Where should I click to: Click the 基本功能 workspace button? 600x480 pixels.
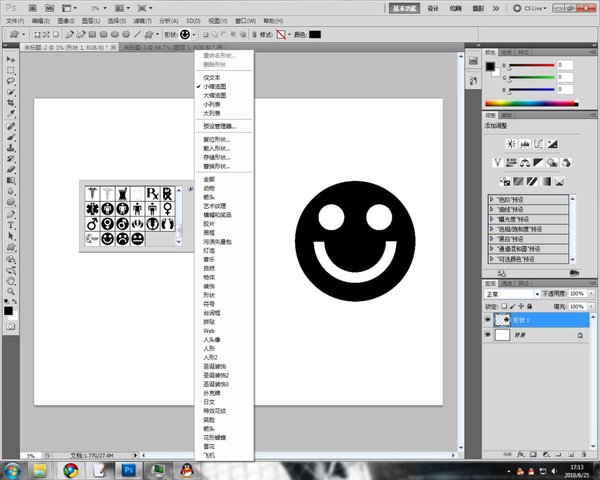coord(406,7)
